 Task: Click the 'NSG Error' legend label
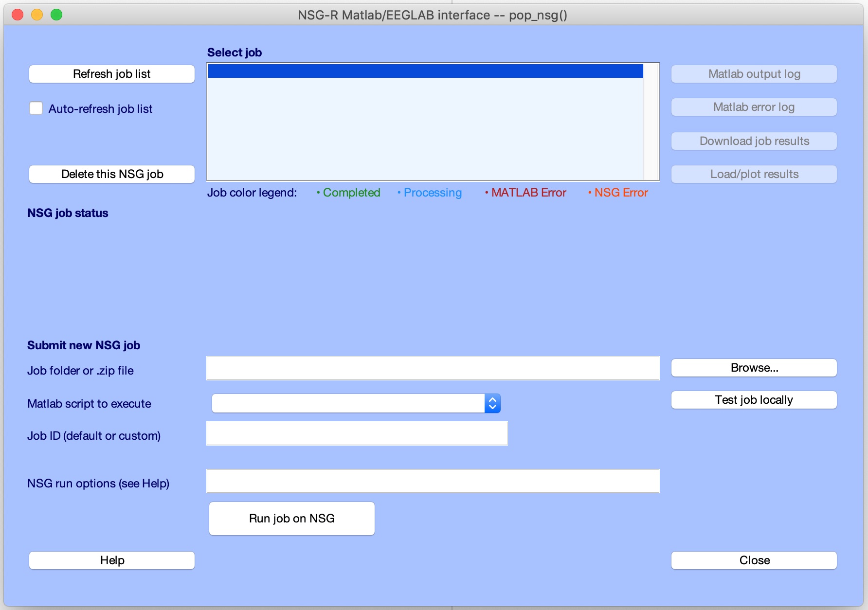[621, 193]
